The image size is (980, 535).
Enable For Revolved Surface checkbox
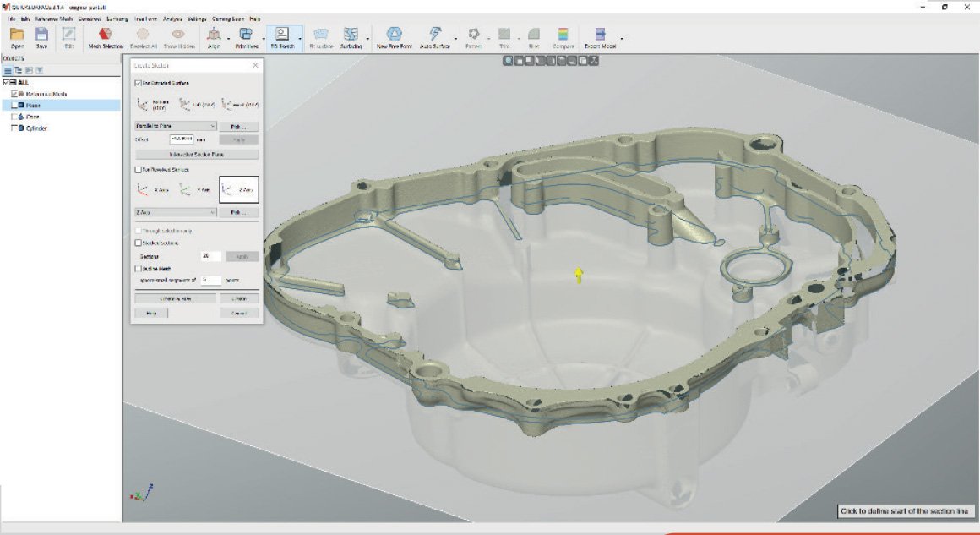[138, 169]
